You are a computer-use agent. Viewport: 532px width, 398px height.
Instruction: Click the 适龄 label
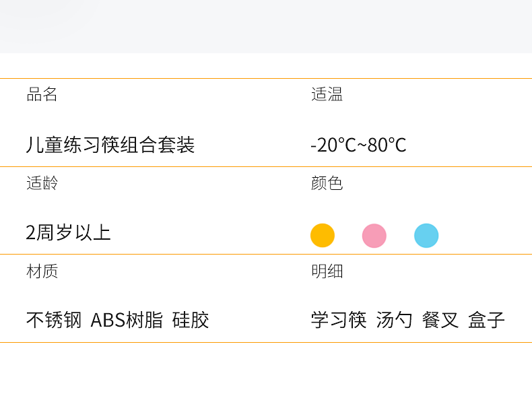click(42, 183)
